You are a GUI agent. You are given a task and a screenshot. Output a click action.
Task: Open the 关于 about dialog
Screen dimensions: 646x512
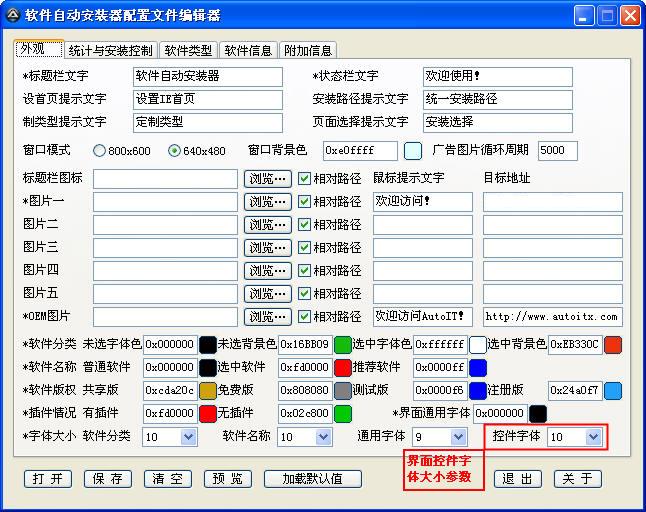pyautogui.click(x=578, y=479)
